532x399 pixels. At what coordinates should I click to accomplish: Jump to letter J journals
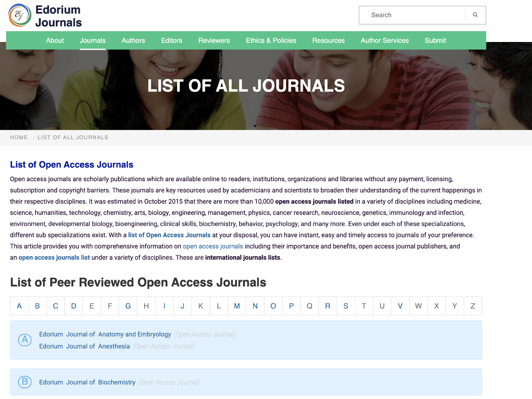coord(182,306)
